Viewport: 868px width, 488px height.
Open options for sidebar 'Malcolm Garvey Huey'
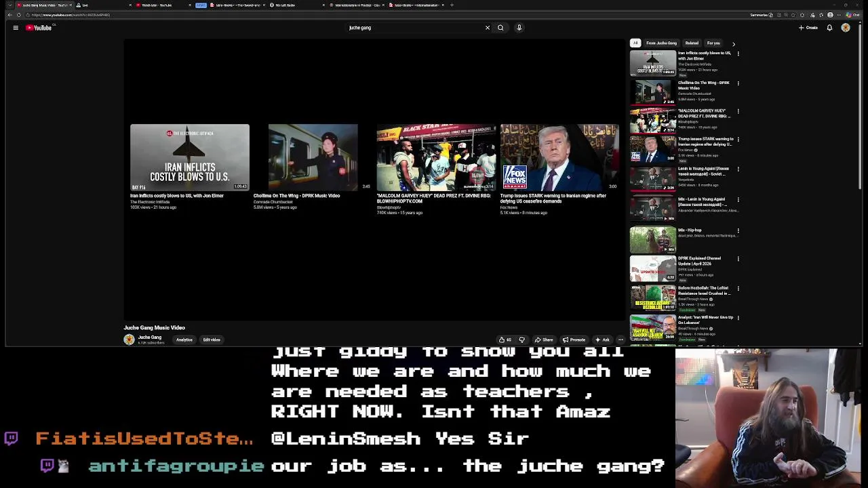(738, 111)
